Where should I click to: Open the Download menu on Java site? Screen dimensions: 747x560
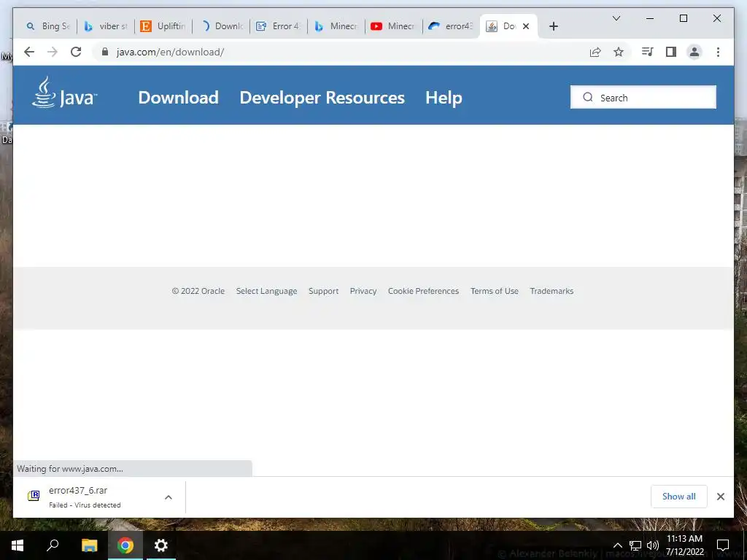click(x=178, y=98)
